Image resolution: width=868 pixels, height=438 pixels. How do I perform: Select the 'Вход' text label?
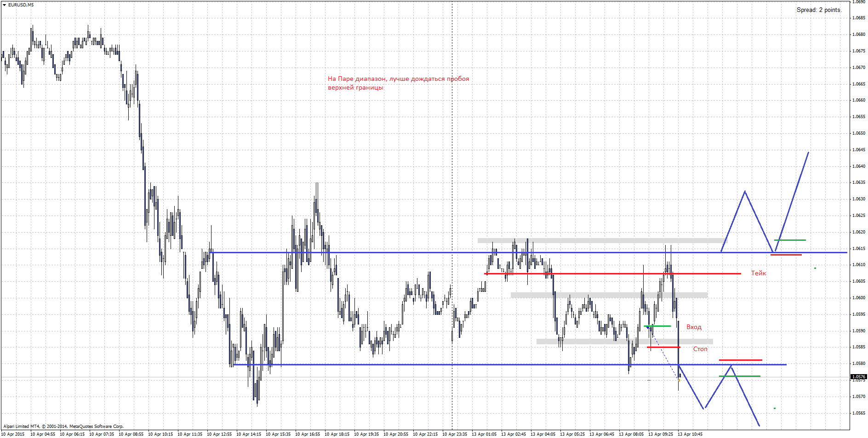click(x=694, y=327)
